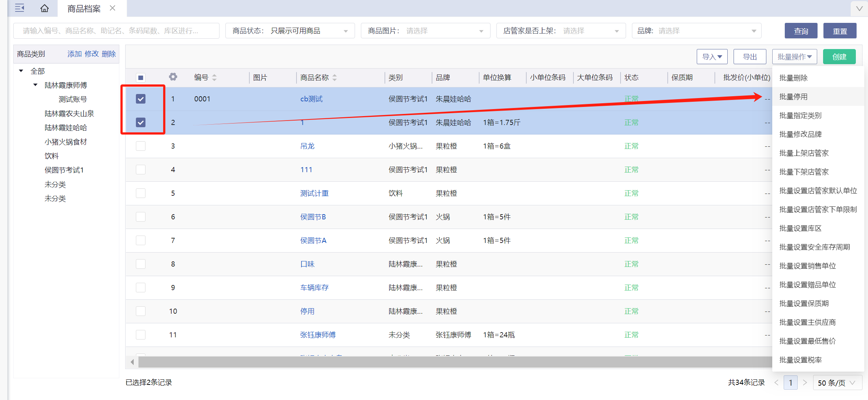
Task: Select 批量停用 from menu
Action: pos(793,97)
